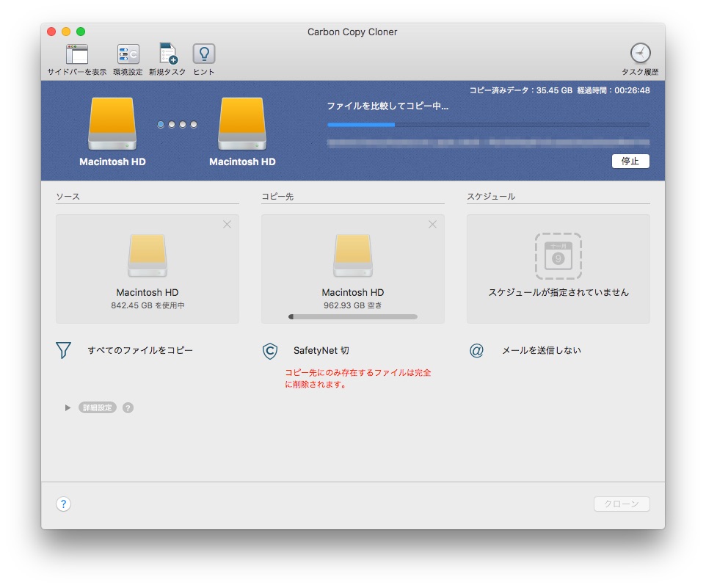Remove the source Macintosh HD with X

click(227, 224)
